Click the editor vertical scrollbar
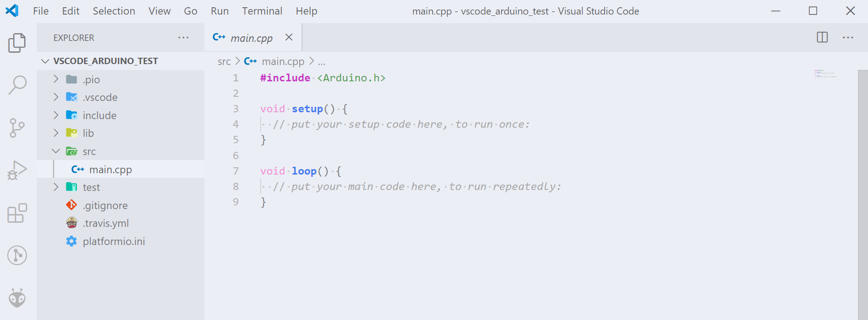This screenshot has width=868, height=320. (x=863, y=195)
